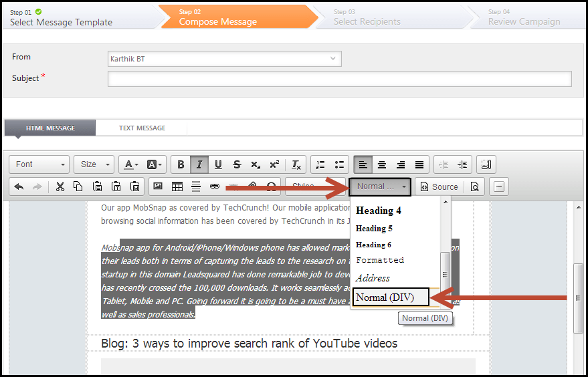Insert a horizontal line
This screenshot has width=588, height=377.
pyautogui.click(x=196, y=186)
